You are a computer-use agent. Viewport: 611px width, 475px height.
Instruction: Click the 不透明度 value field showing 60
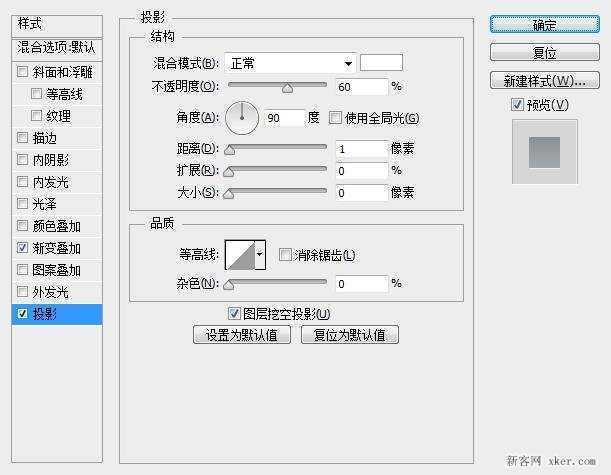click(x=362, y=87)
